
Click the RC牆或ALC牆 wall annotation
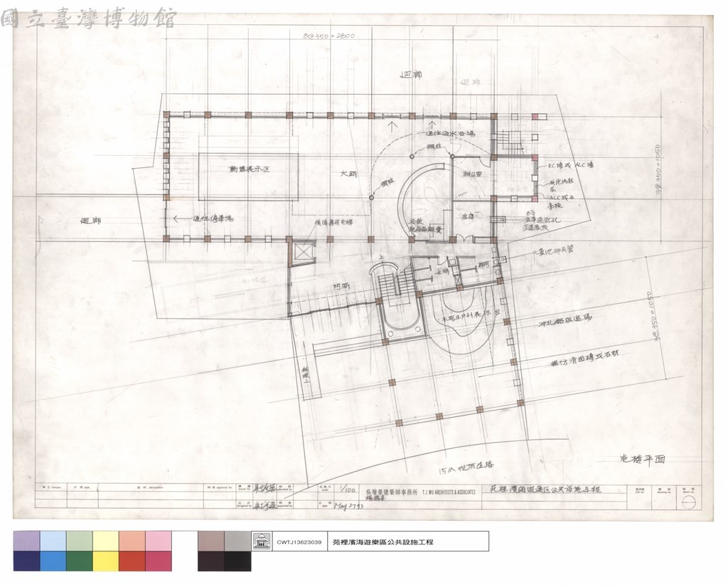pos(571,165)
